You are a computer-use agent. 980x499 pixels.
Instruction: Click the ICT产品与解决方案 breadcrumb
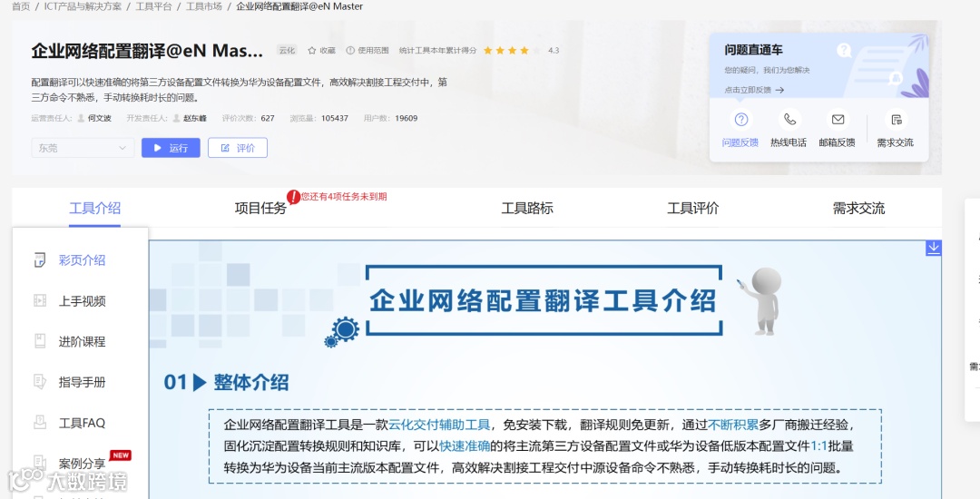[83, 6]
